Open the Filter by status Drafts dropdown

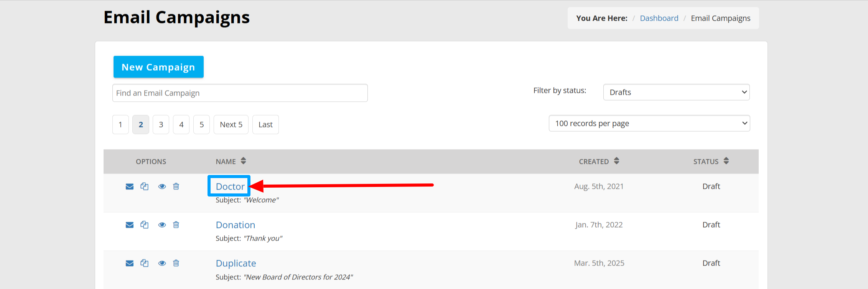point(676,92)
